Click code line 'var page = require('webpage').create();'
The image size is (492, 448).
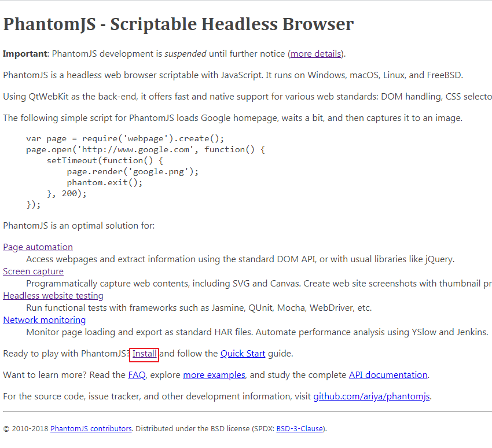tap(125, 139)
